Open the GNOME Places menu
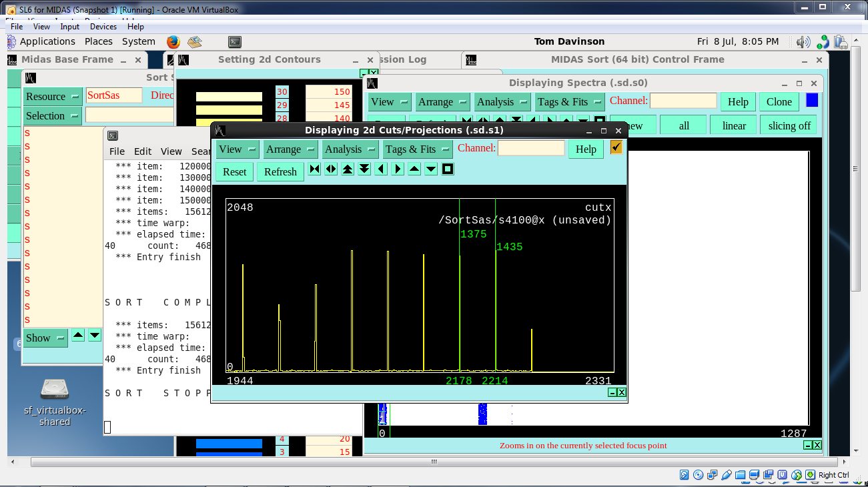 pos(98,41)
